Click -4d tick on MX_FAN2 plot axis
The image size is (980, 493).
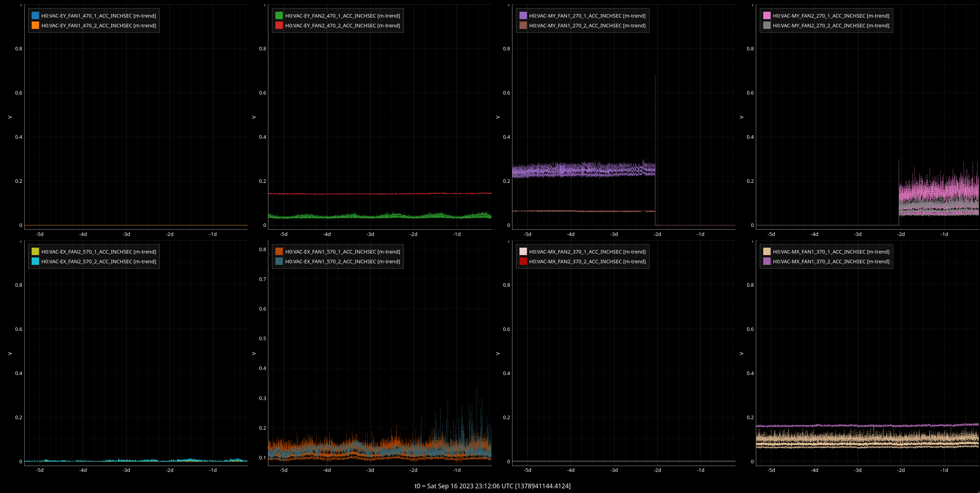[571, 470]
